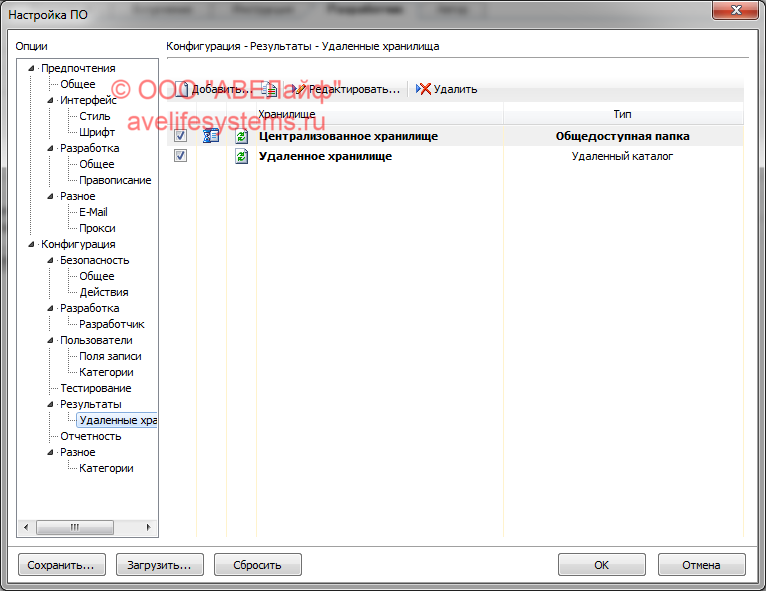Viewport: 766px width, 591px height.
Task: Select the Удаленное хранилище row name
Action: pos(324,156)
